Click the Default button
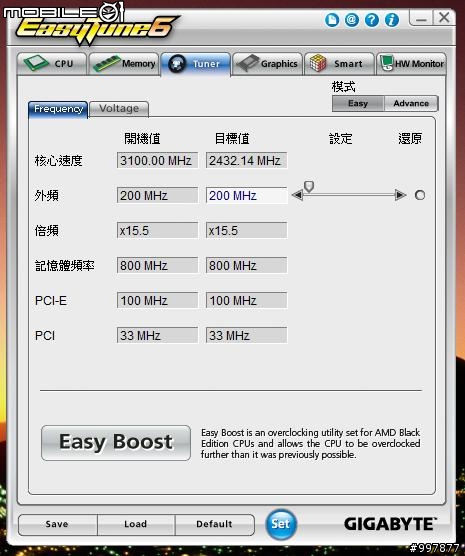Image resolution: width=465 pixels, height=556 pixels. click(x=215, y=524)
